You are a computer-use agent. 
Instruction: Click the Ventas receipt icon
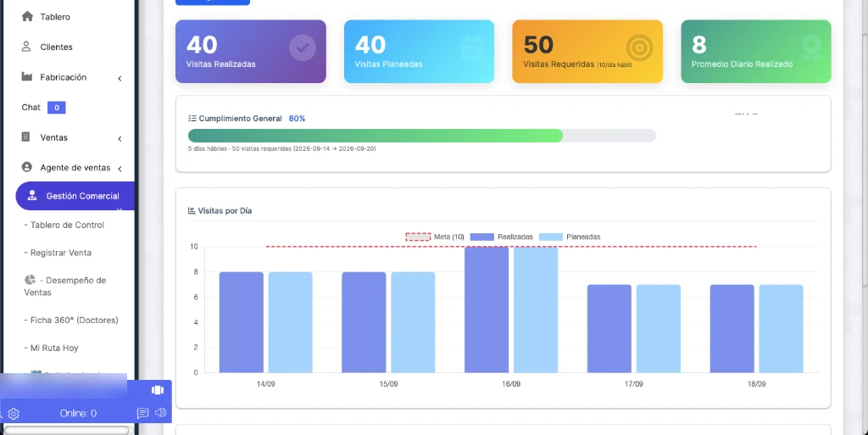pyautogui.click(x=25, y=137)
